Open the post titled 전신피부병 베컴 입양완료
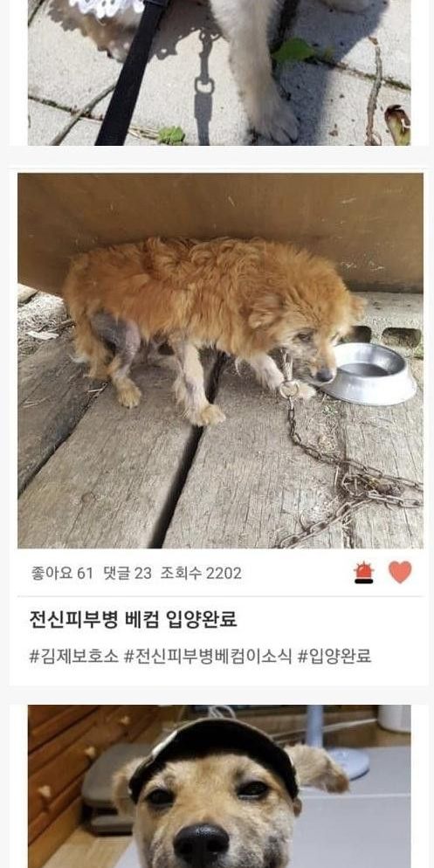 click(x=133, y=619)
